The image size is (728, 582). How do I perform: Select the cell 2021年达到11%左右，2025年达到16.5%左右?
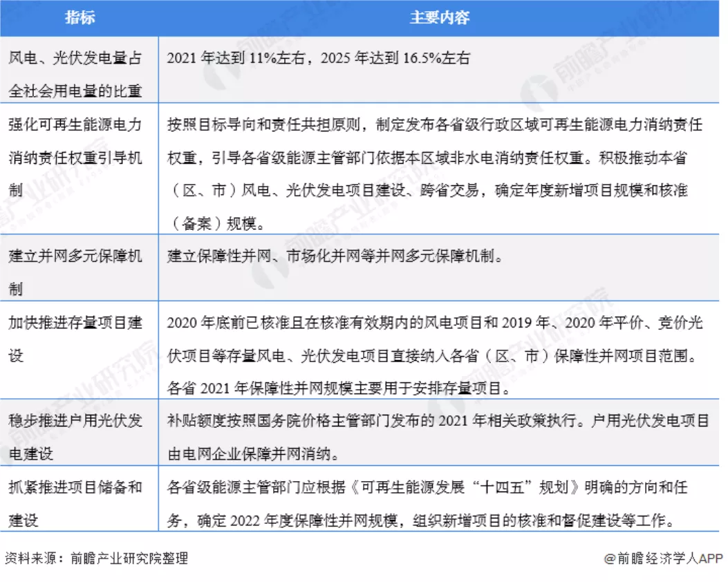tap(439, 70)
